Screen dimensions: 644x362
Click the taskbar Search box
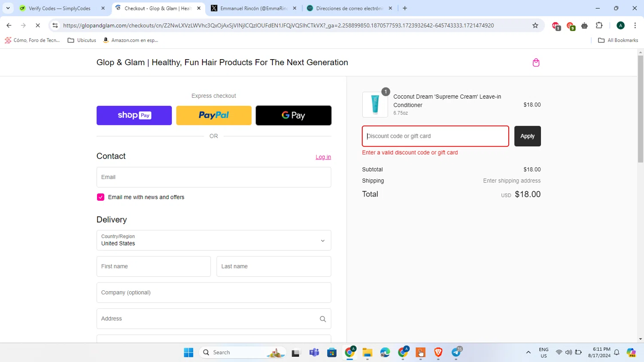coord(243,353)
